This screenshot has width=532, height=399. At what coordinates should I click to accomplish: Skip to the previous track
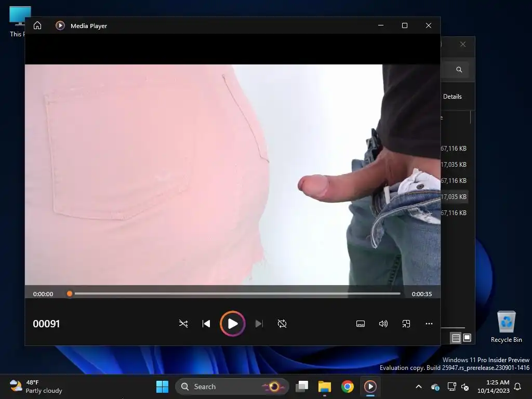206,324
